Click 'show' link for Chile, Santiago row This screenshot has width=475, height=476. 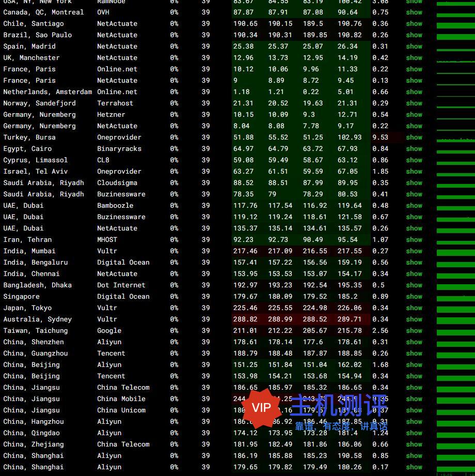coord(414,24)
